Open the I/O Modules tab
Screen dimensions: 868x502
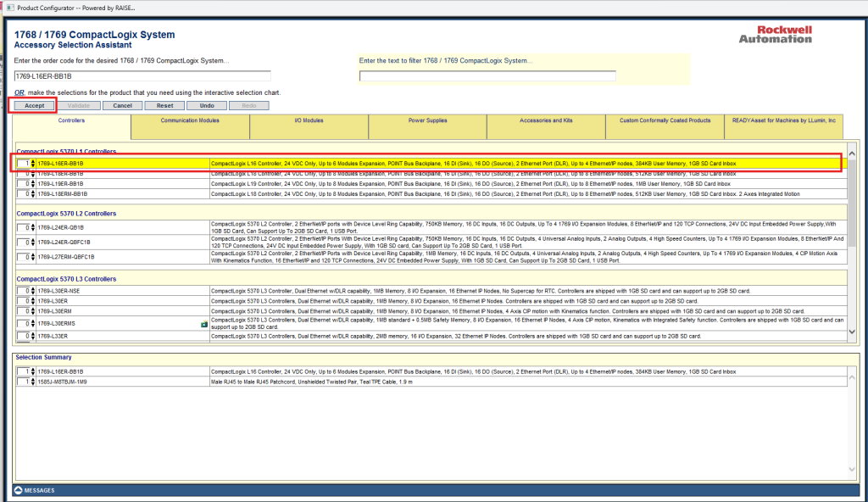(x=309, y=121)
